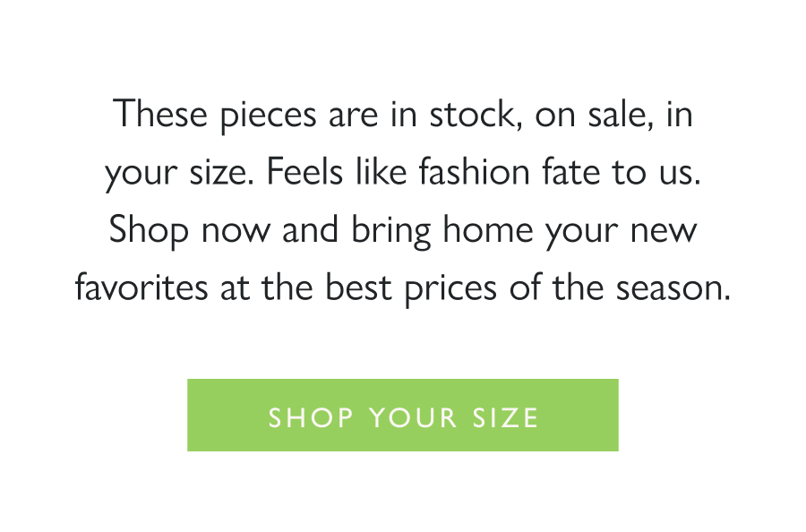806x532 pixels.
Task: Click the first line of the promo text
Action: pos(403,114)
